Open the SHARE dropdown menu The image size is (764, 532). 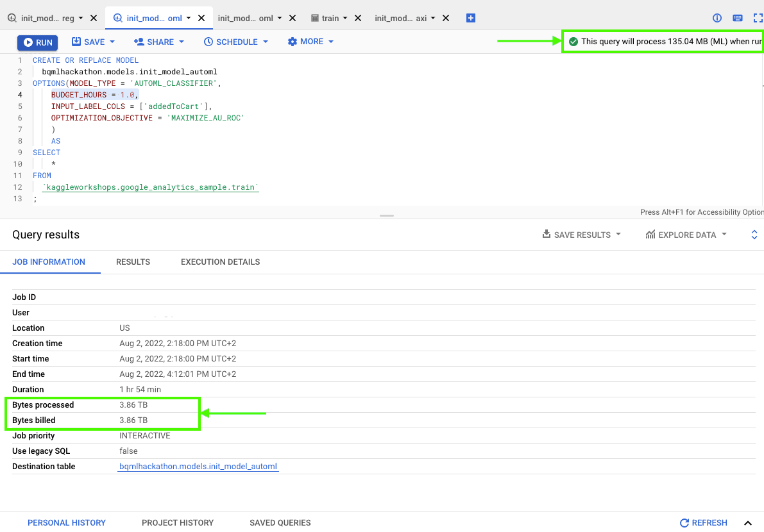coord(159,42)
